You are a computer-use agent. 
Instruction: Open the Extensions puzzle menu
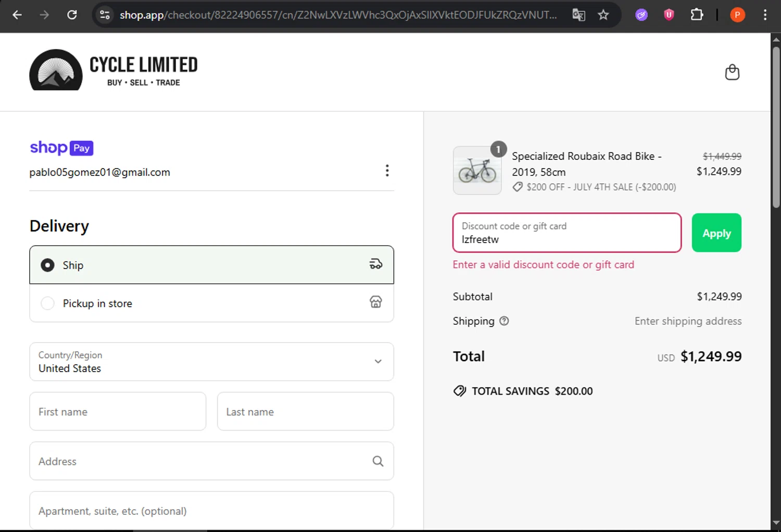pos(697,15)
